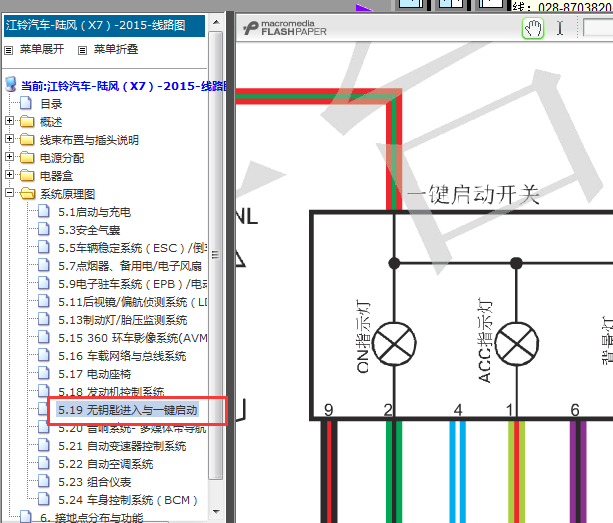This screenshot has width=613, height=523.
Task: Click the page icon beside 5.22 自动空调系统
Action: 44,463
